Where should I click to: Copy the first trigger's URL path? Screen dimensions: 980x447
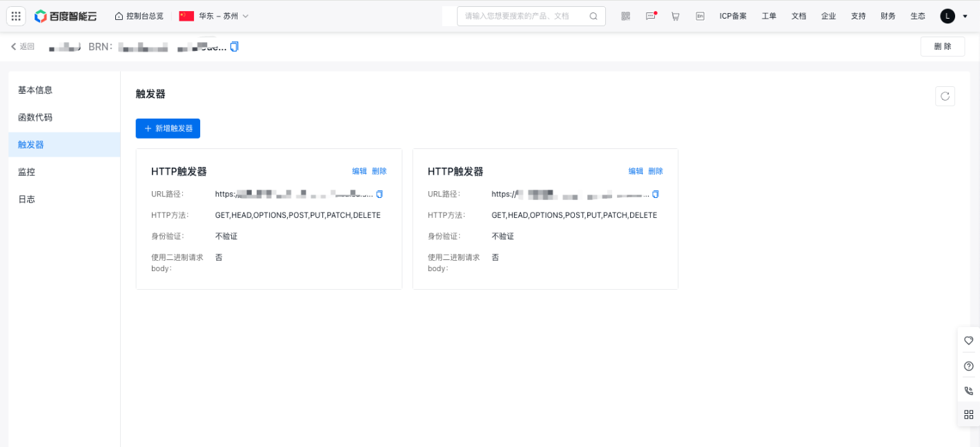click(x=380, y=194)
